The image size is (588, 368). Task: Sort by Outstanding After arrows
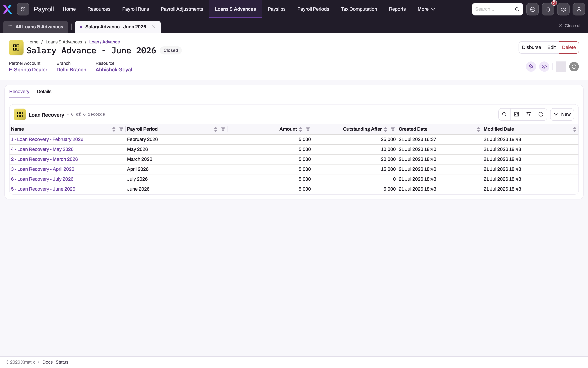click(x=385, y=129)
